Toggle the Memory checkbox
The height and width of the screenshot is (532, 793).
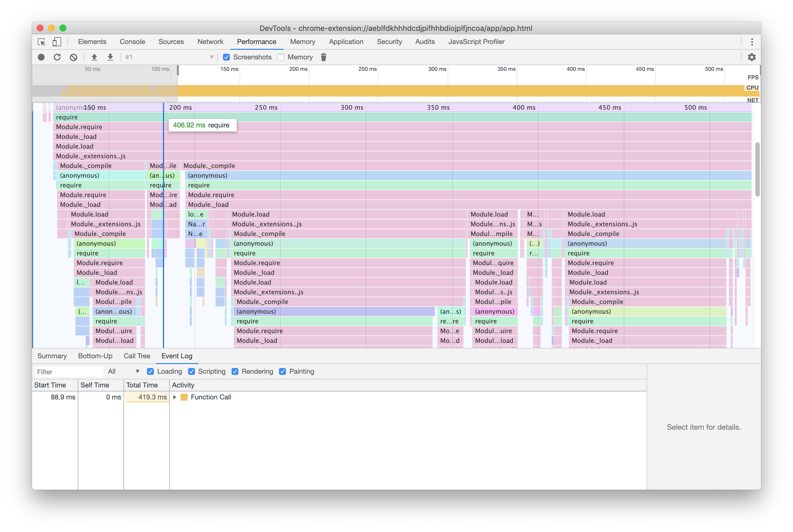282,57
